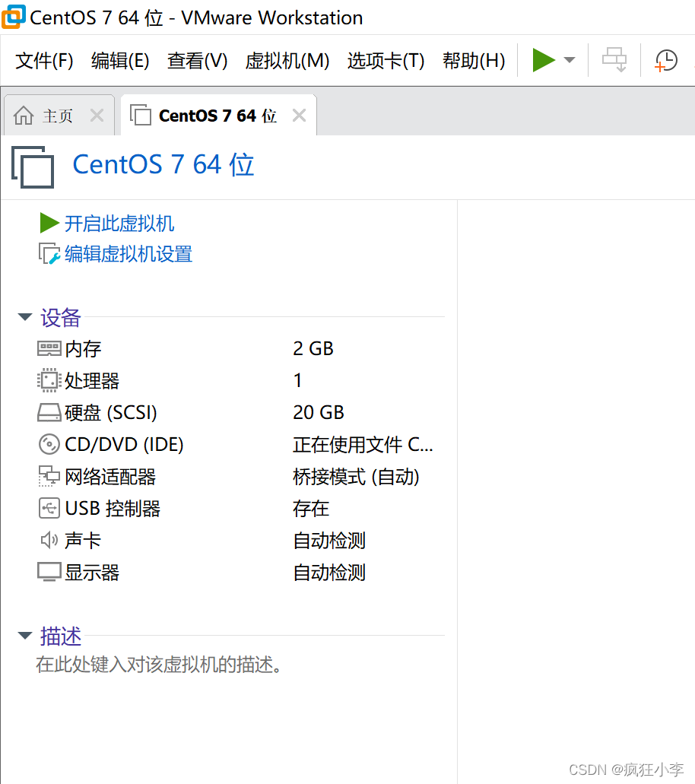The height and width of the screenshot is (784, 695).
Task: Click the CPU icon for 处理器
Action: tap(49, 380)
